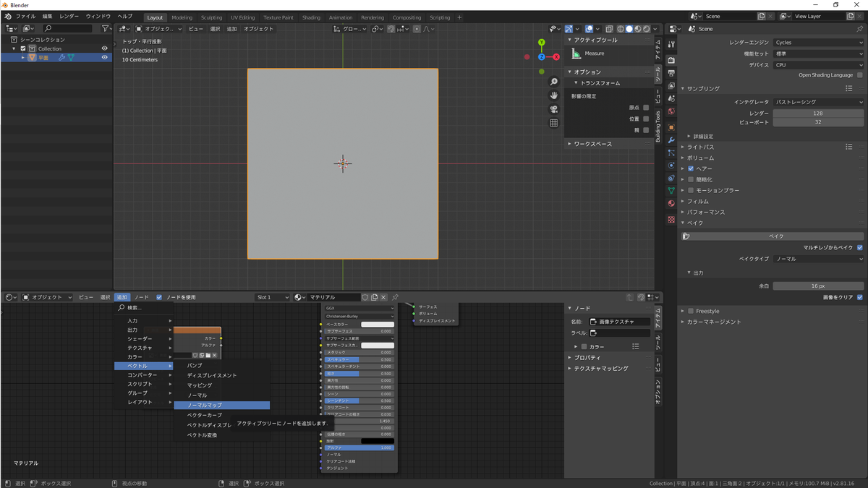Open the Modifier properties wrench tab
Image resolution: width=868 pixels, height=488 pixels.
click(671, 140)
